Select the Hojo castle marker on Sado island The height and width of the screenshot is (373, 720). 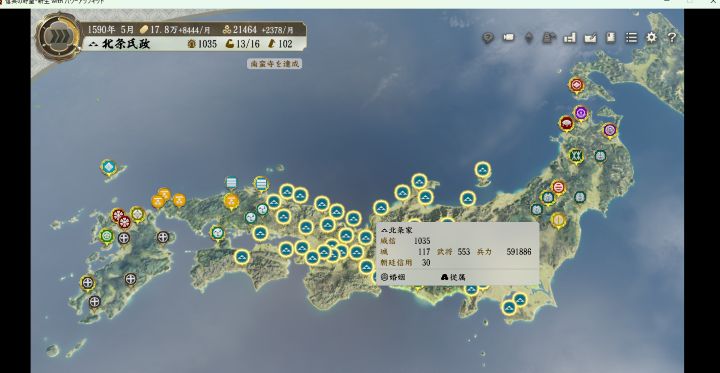tap(482, 170)
